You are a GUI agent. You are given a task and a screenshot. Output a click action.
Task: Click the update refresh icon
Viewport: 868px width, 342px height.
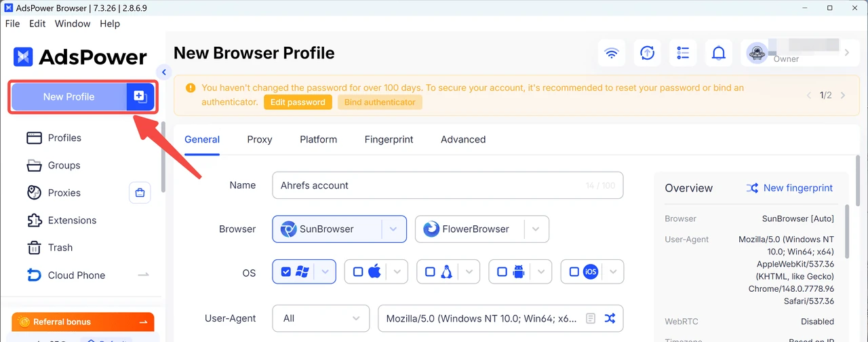[648, 53]
